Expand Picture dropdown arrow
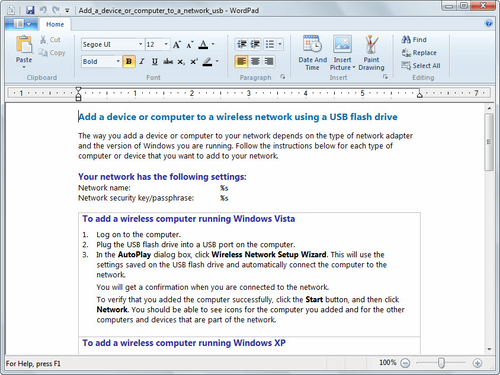The height and width of the screenshot is (375, 500). click(354, 68)
